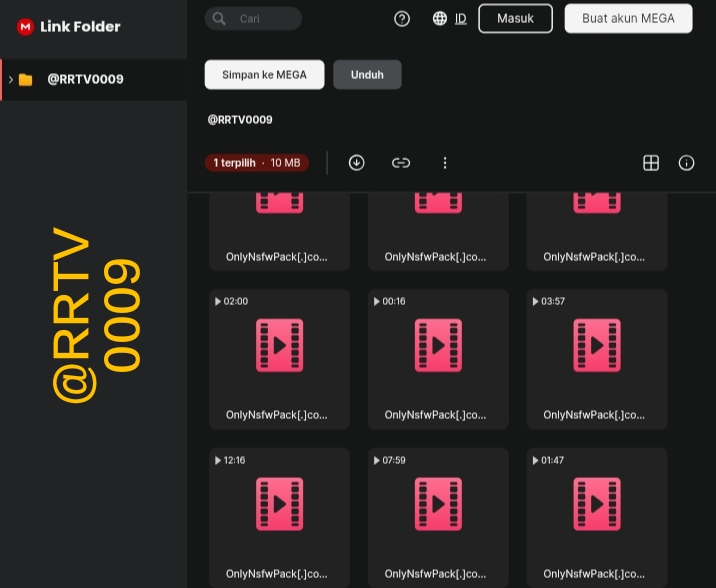Click the file name under the 03:57 video
Image resolution: width=716 pixels, height=588 pixels.
[x=594, y=415]
